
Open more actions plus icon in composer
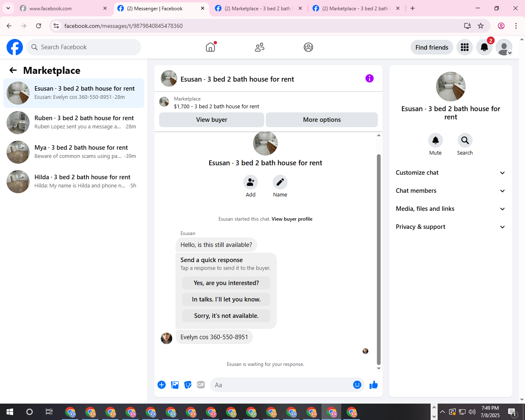coord(162,385)
